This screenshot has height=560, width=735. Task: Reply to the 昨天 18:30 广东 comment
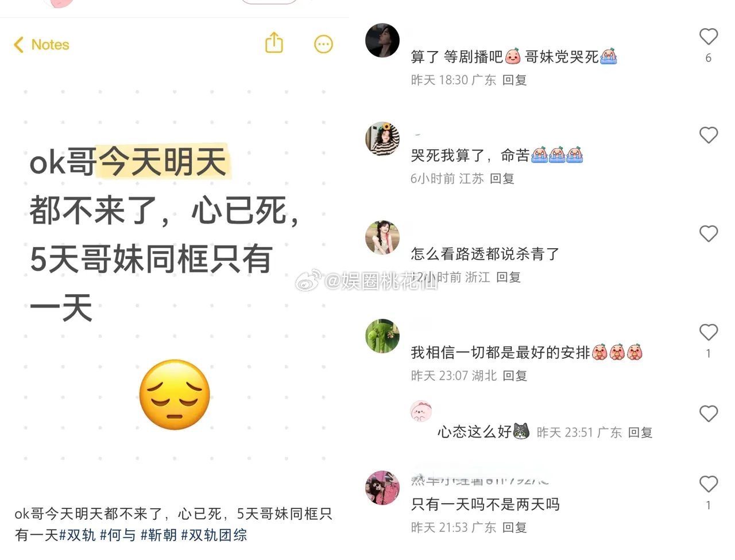click(514, 80)
